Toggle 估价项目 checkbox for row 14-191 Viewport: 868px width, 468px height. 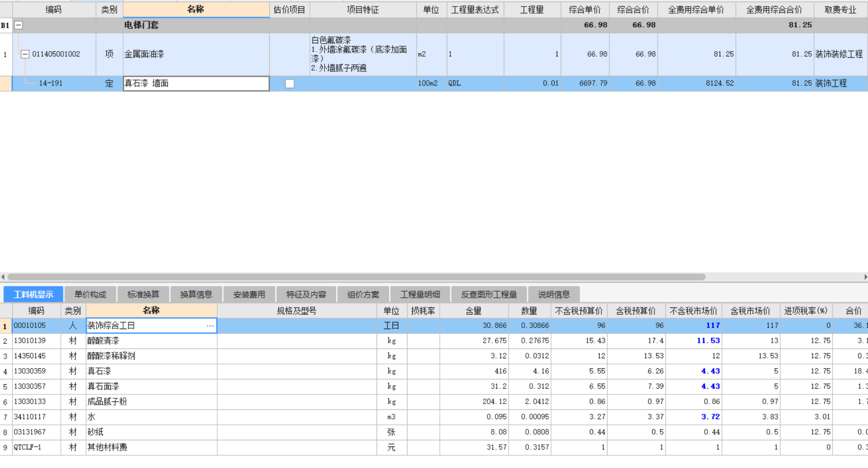[290, 83]
